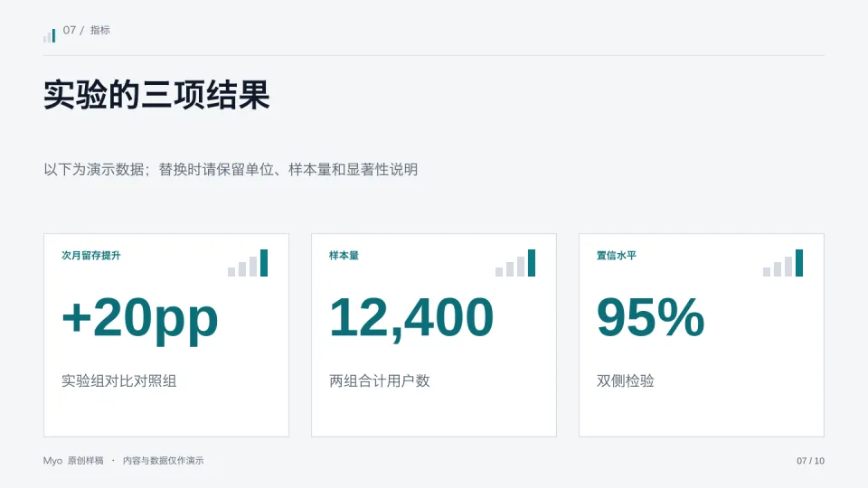The image size is (868, 488).
Task: Click the card label 次月留存提升
Action: tap(90, 255)
